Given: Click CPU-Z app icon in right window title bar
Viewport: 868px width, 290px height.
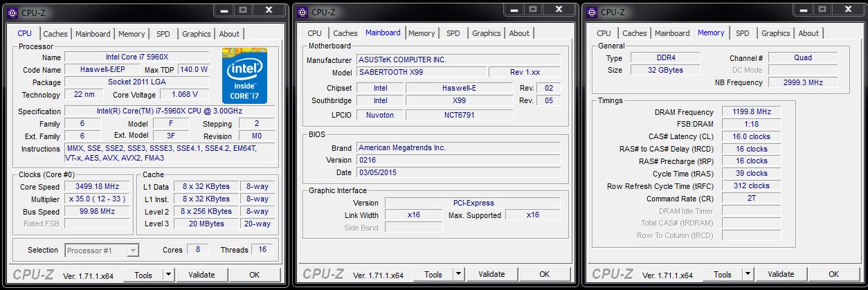Looking at the screenshot, I should (x=591, y=12).
